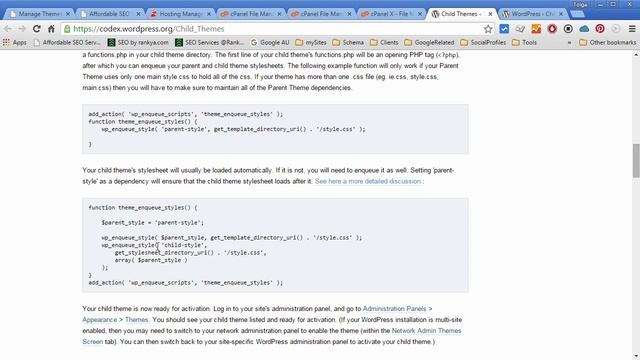Expand hidden bookmarks with the chevron
The image size is (640, 360).
[569, 42]
